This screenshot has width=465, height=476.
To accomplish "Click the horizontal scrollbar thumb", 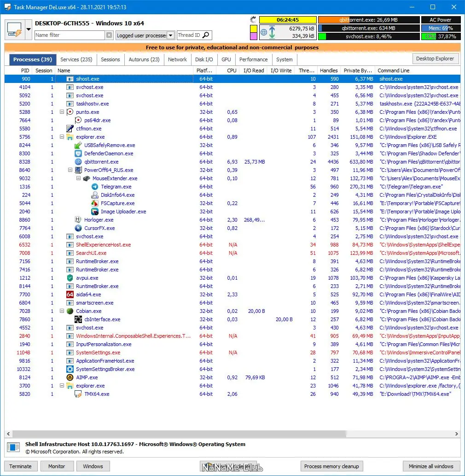I will click(x=179, y=434).
